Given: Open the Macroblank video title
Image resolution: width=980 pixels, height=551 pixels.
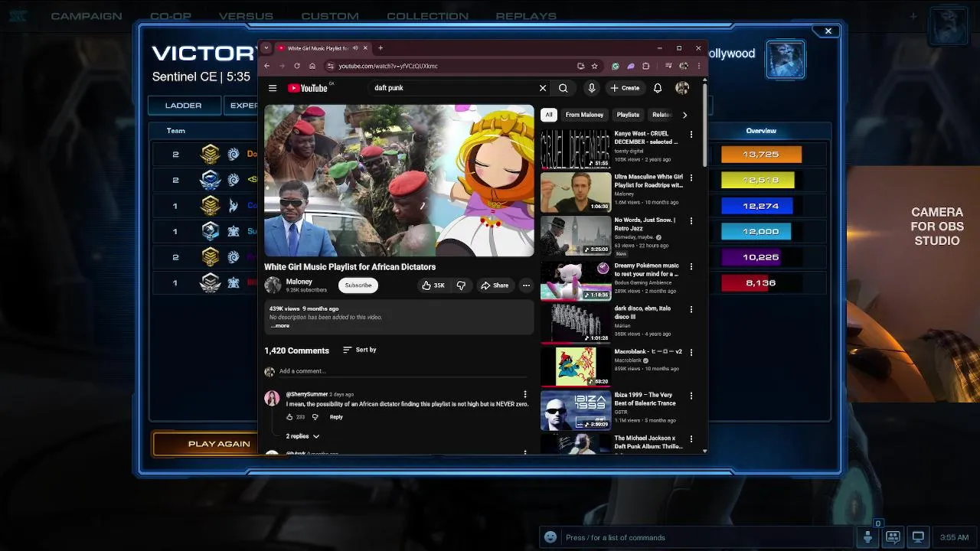Looking at the screenshot, I should 648,352.
